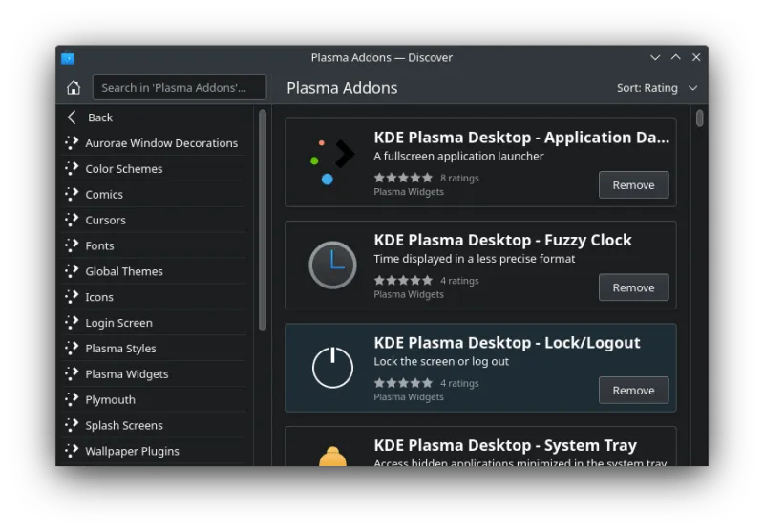764x532 pixels.
Task: Click the main addon list scrollbar
Action: pos(700,118)
